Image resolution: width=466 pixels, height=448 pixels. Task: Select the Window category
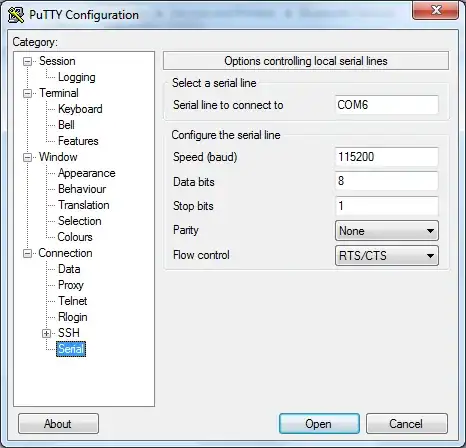(x=58, y=157)
